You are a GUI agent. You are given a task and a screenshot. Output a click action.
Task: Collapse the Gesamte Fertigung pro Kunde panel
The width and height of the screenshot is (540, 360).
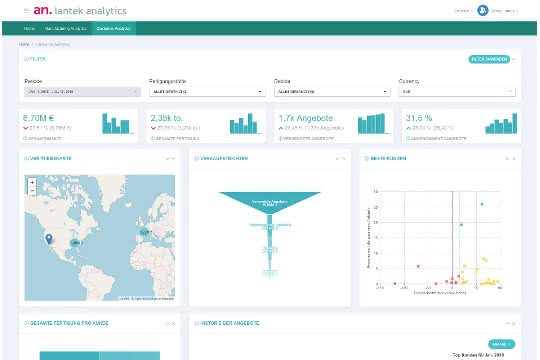(167, 323)
